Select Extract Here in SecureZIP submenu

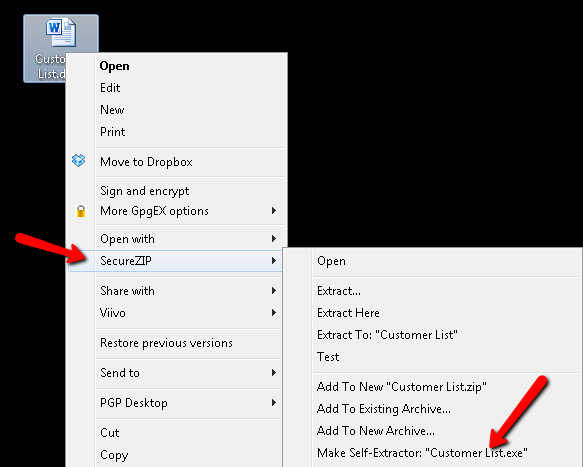[x=348, y=313]
